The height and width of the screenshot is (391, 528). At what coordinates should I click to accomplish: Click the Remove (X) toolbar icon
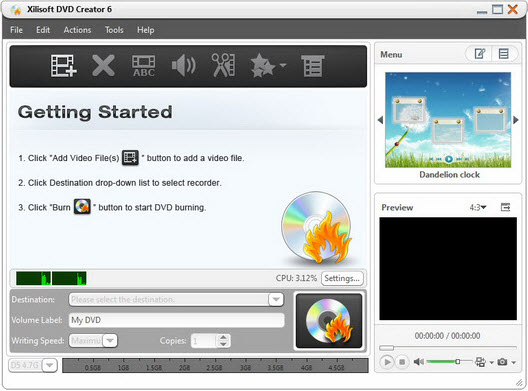(x=103, y=65)
